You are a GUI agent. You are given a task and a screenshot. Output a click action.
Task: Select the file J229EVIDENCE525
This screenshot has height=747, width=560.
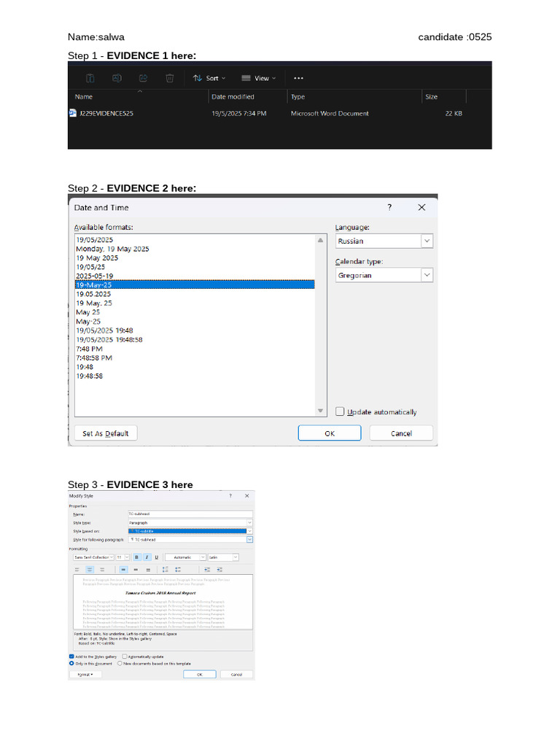pos(106,113)
